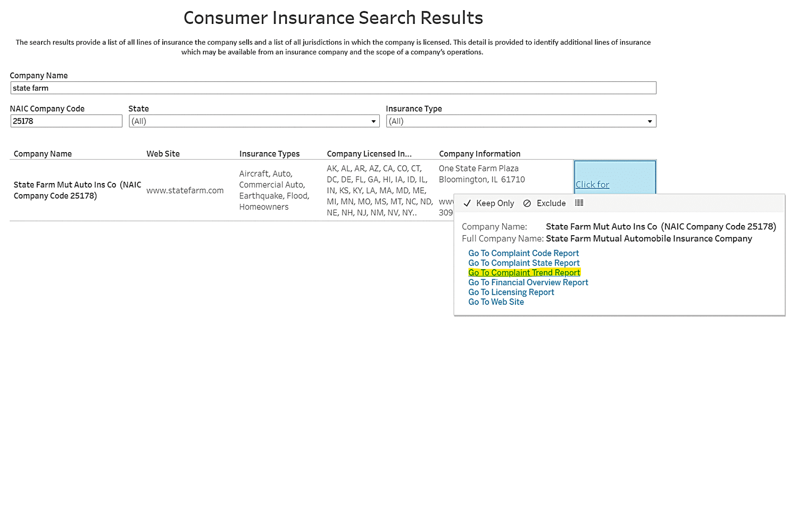
Task: Click the Aircraft, Auto insurance types cell
Action: (274, 190)
